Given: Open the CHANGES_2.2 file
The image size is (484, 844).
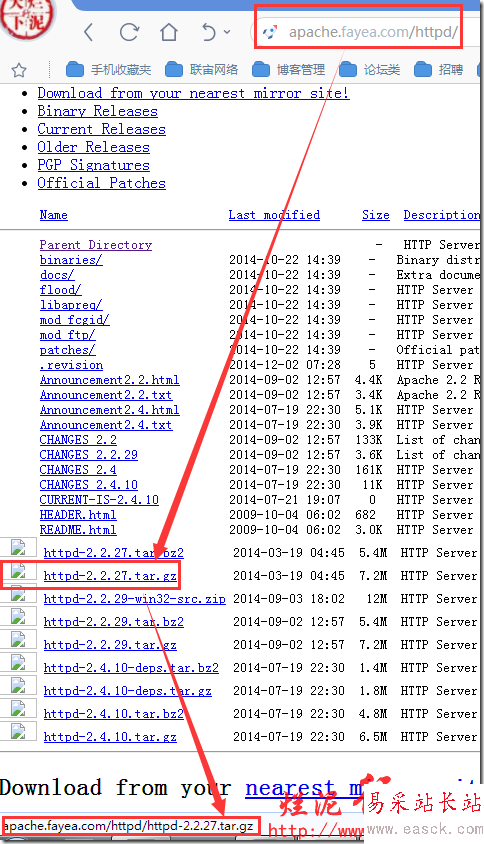Looking at the screenshot, I should click(x=78, y=440).
